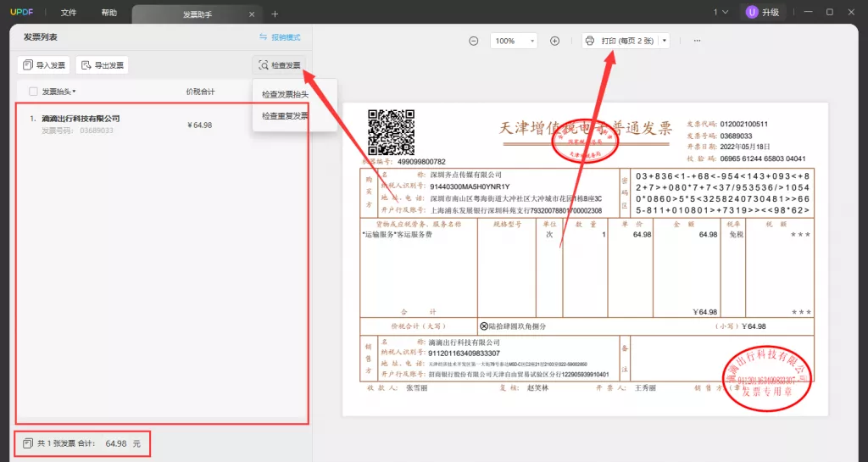Add a new tab with plus icon
868x462 pixels.
pos(275,14)
